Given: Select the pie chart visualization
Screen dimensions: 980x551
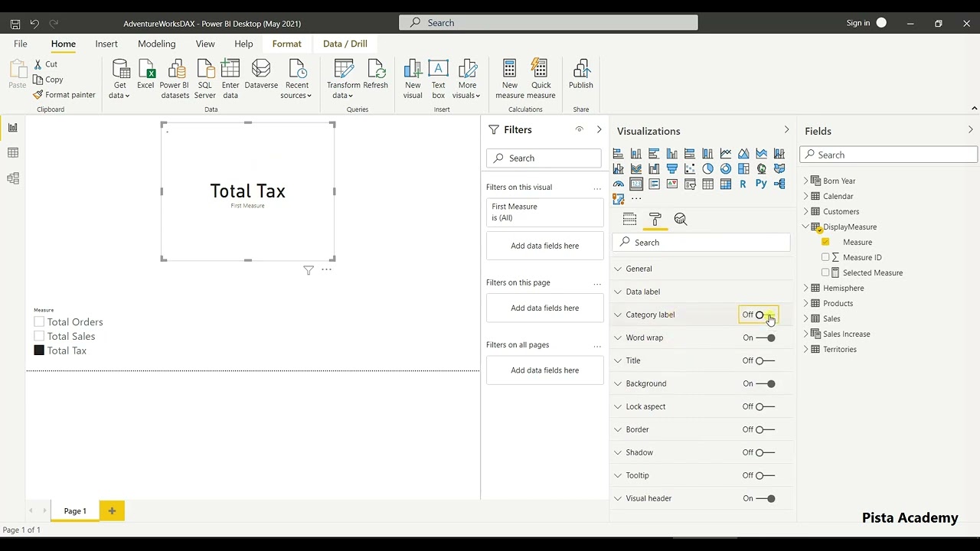Looking at the screenshot, I should [x=707, y=169].
